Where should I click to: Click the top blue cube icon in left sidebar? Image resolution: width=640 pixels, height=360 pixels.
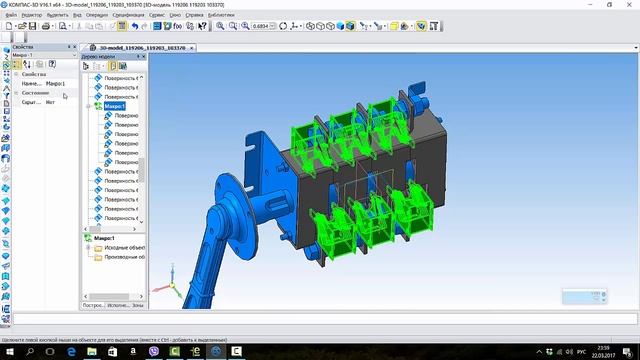[x=6, y=50]
